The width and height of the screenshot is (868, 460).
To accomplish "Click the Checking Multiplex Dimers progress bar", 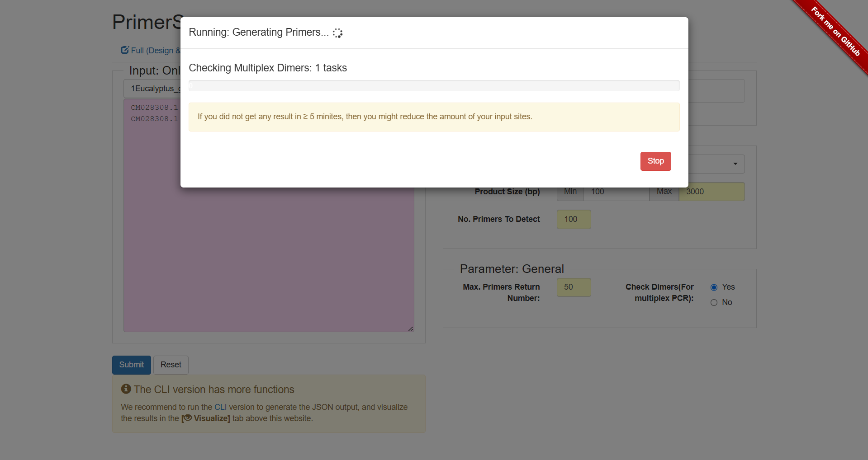I will click(434, 85).
